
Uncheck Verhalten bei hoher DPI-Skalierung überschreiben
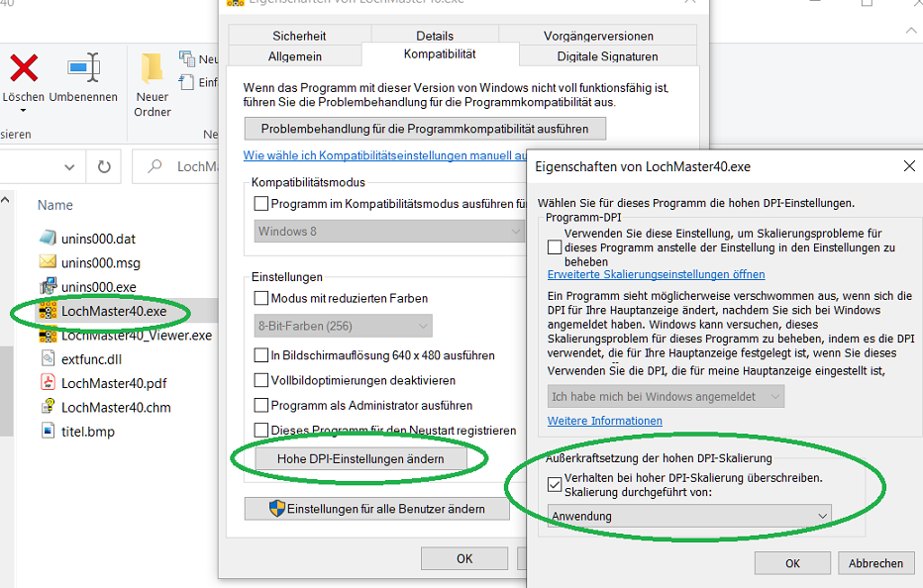554,484
